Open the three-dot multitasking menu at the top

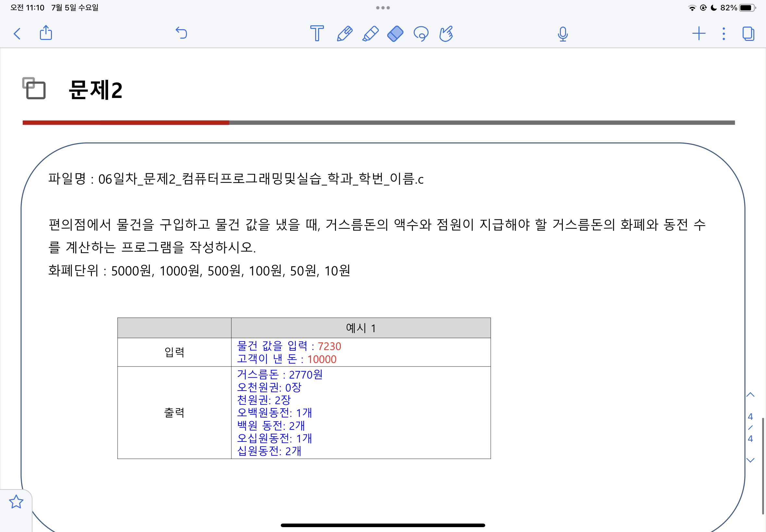point(383,8)
